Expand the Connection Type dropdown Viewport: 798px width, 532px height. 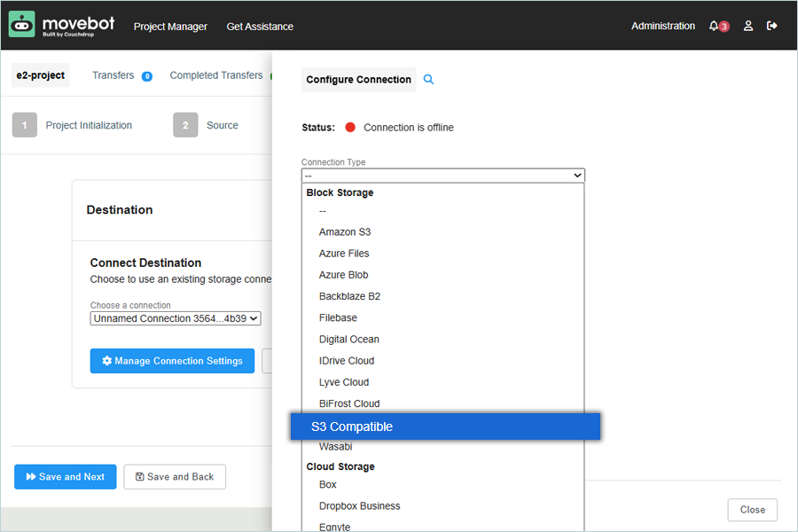point(442,176)
